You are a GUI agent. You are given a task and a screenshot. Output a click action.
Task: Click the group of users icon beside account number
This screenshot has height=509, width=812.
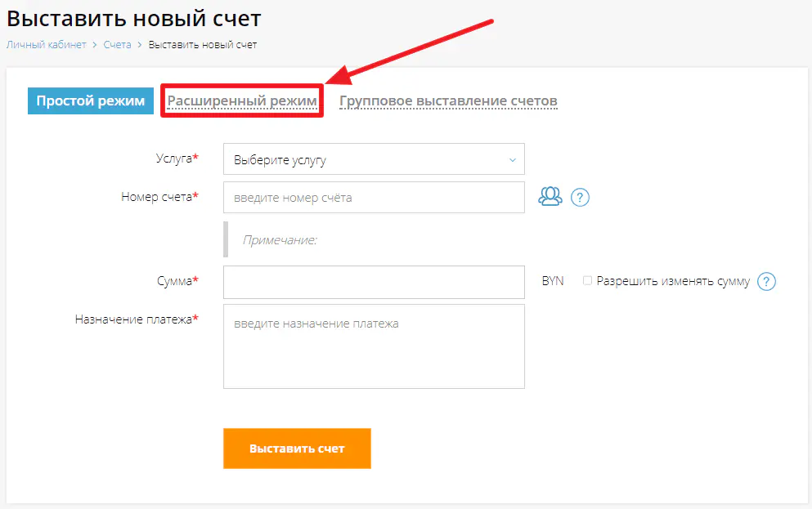click(x=550, y=196)
